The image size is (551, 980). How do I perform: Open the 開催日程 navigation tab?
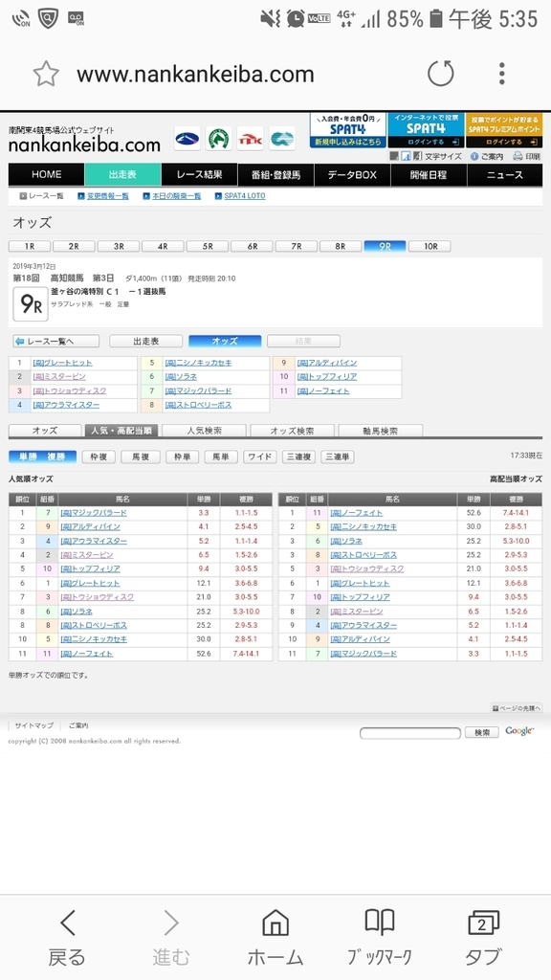pyautogui.click(x=429, y=175)
